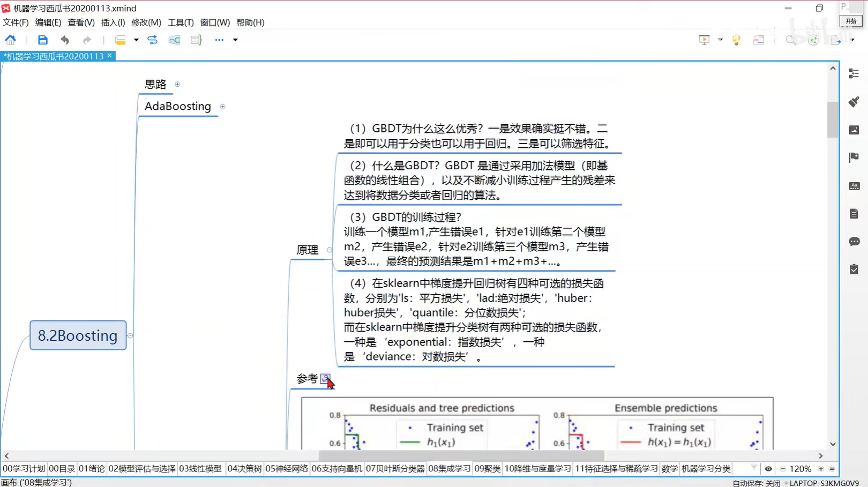Insert a new topic from toolbar
Viewport: 868px width, 487px height.
pyautogui.click(x=121, y=40)
